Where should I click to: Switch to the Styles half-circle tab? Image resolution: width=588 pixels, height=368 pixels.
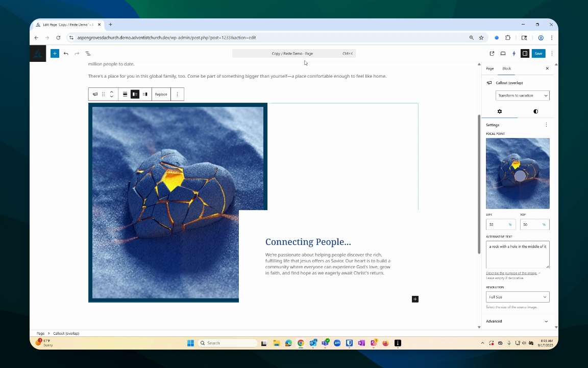pos(535,111)
